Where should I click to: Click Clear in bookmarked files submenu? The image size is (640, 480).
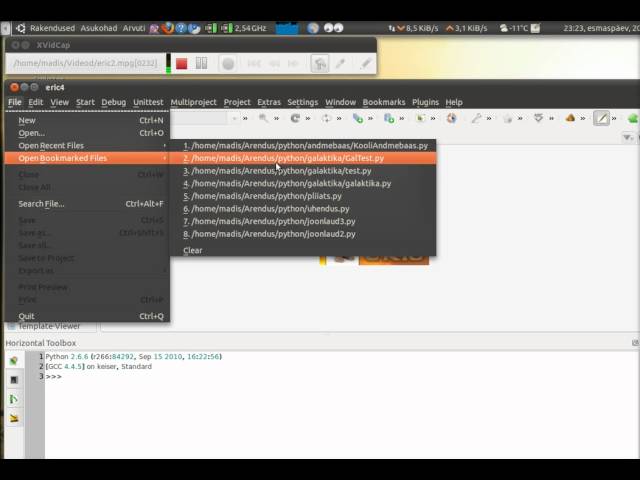click(x=303, y=251)
